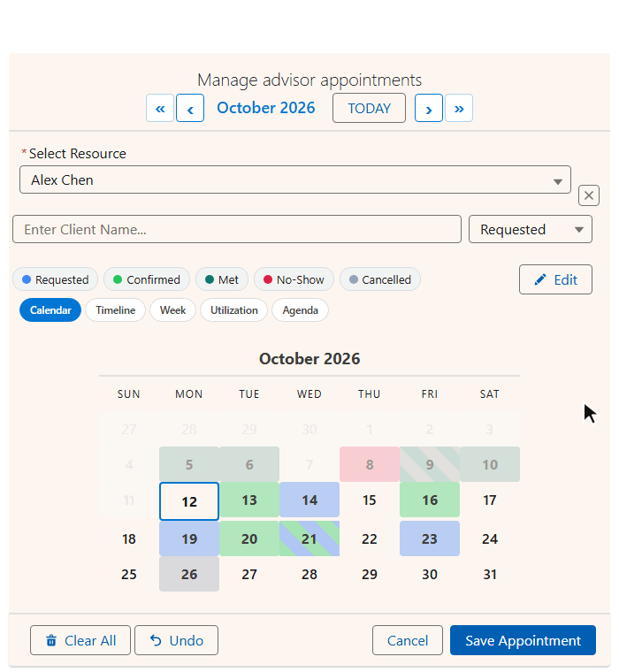This screenshot has height=672, width=619.
Task: Select confirmed day October 20
Action: (x=249, y=538)
